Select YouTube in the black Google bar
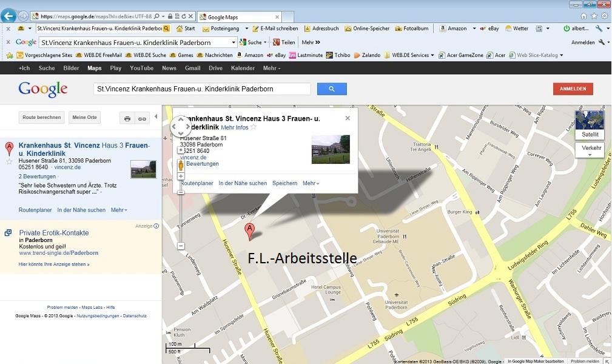 pos(142,68)
